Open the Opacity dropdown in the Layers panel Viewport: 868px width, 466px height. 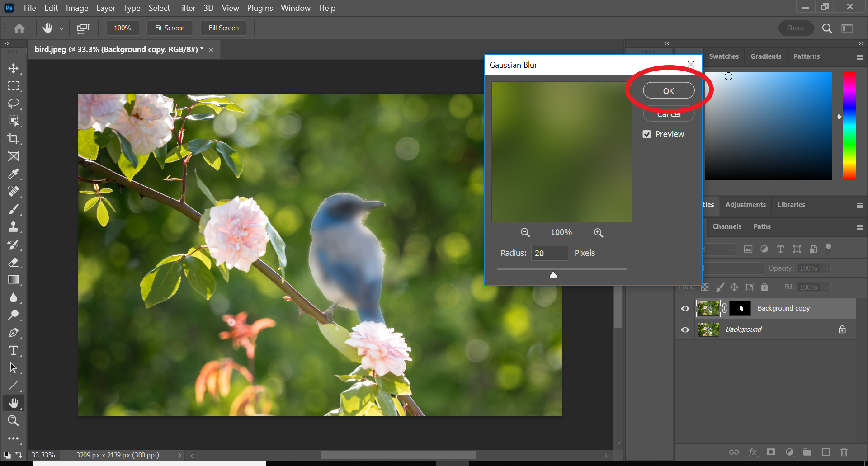click(826, 268)
